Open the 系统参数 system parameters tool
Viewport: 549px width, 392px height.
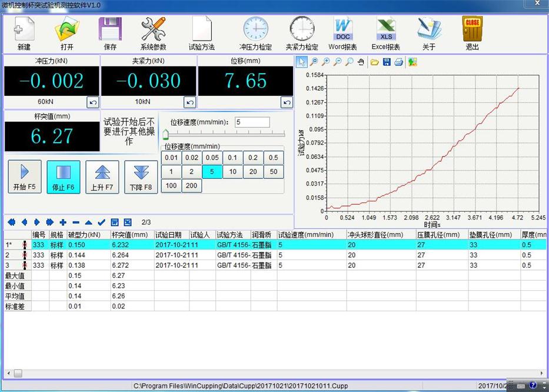pos(153,33)
